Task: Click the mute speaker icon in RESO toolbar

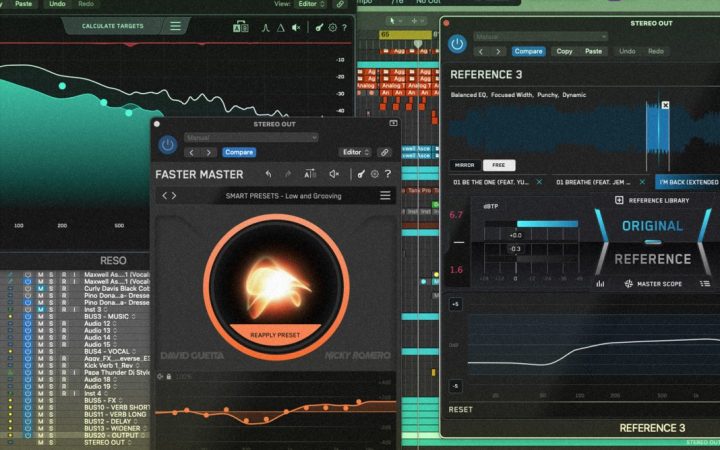Action: [296, 28]
